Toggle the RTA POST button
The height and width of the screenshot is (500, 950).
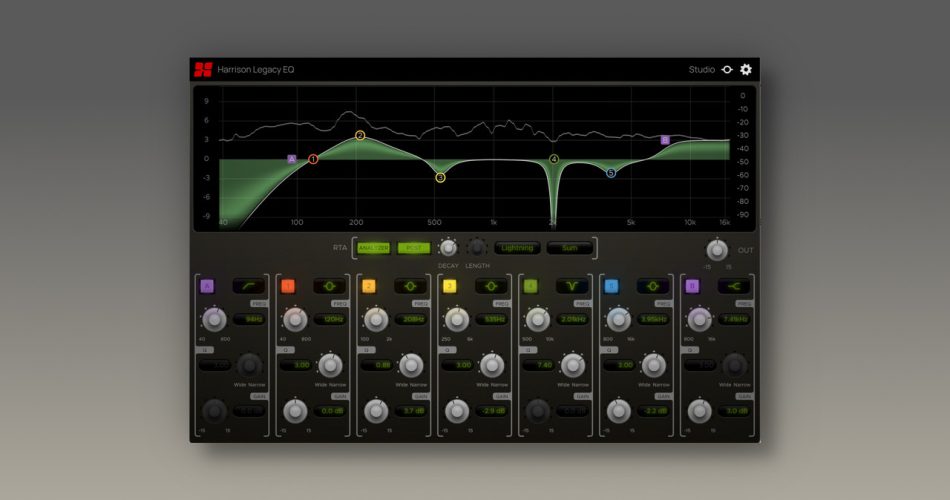point(414,248)
